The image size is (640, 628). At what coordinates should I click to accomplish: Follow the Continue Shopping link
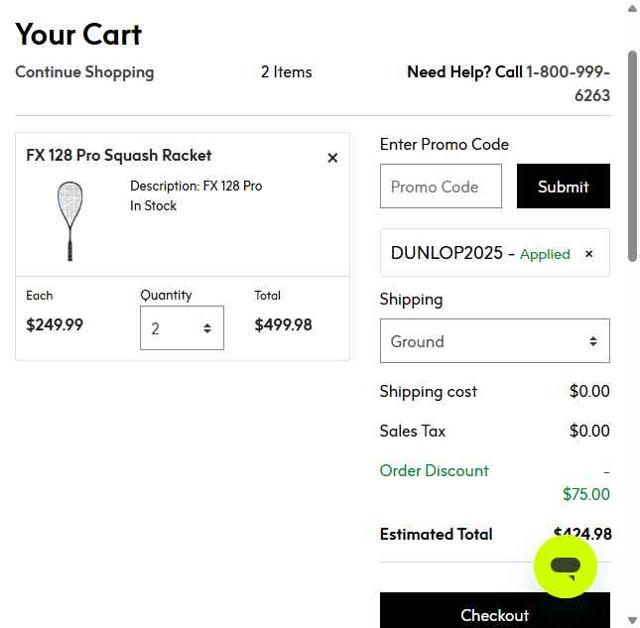point(85,72)
